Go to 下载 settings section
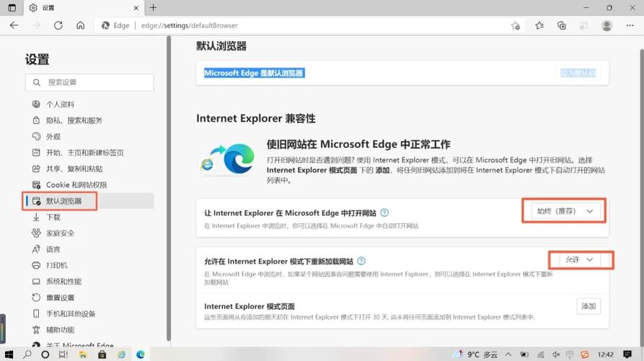Viewport: 644px width, 361px height. point(53,217)
